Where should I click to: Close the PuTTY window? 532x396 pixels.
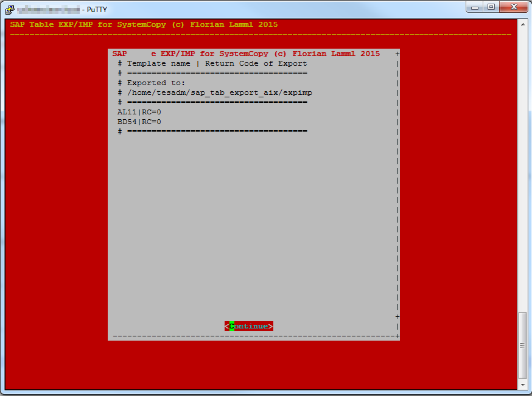coord(514,7)
